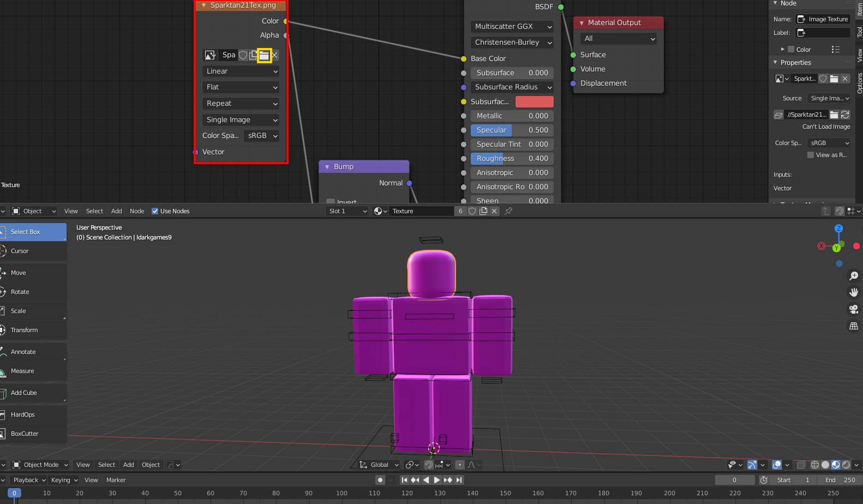Switch to the sidebar Tool tab
The image size is (863, 504).
point(859,32)
